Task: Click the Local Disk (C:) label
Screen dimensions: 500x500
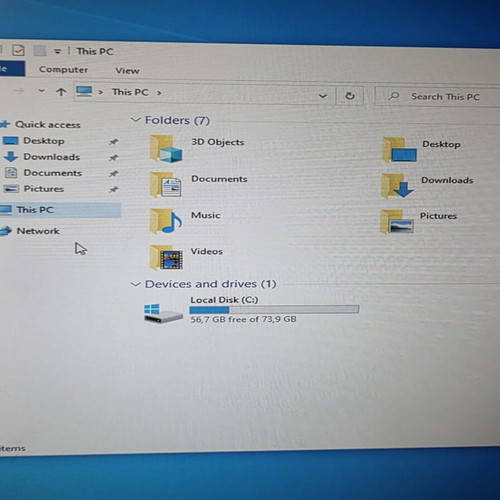Action: (x=224, y=300)
